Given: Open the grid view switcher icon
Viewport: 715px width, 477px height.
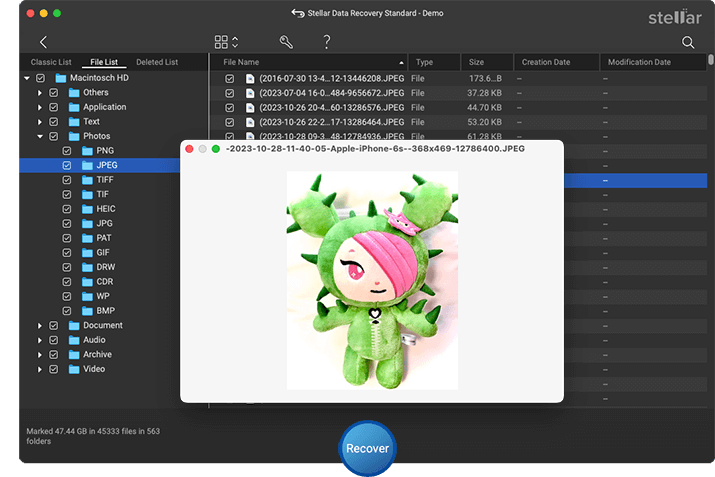Looking at the screenshot, I should coord(226,42).
